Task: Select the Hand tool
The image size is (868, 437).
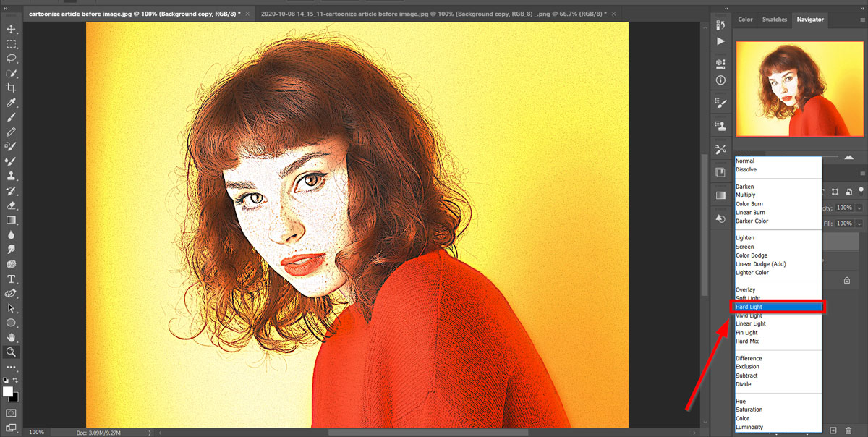Action: pyautogui.click(x=11, y=337)
